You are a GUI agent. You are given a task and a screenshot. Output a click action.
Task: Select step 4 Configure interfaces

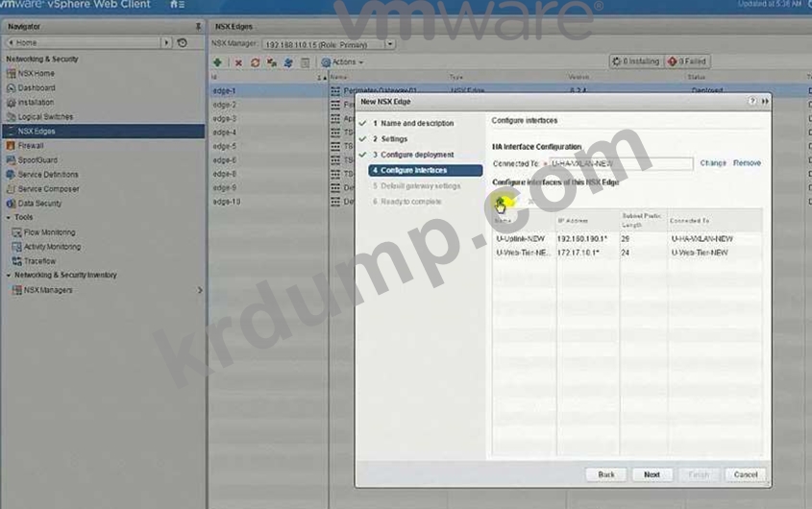425,170
